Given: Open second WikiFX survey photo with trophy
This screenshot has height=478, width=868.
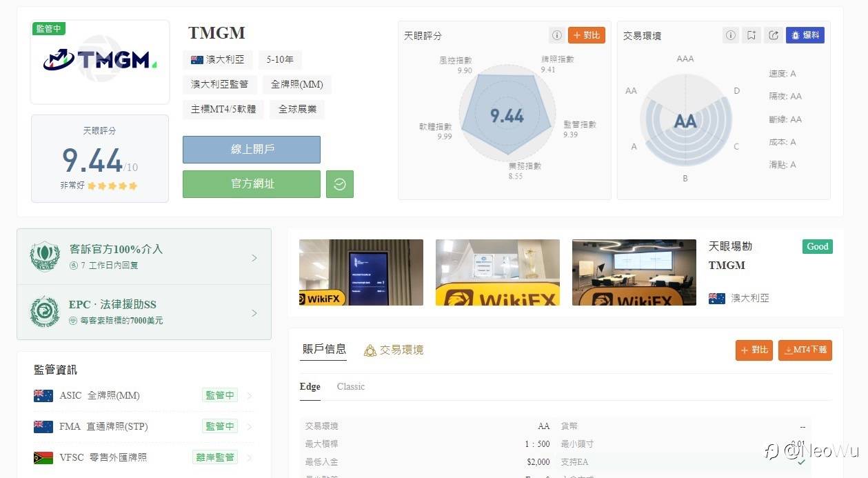Looking at the screenshot, I should (498, 272).
